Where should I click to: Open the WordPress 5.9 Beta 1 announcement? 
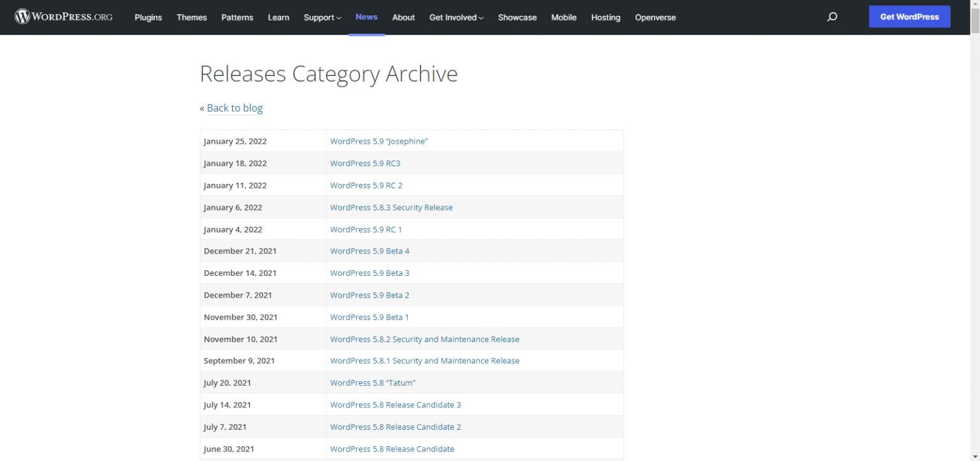[369, 317]
